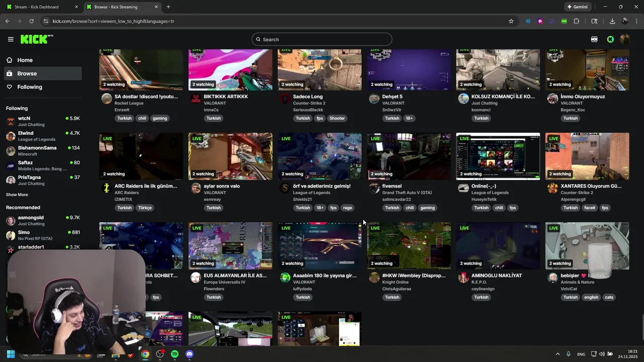Viewport: 644px width, 362px height.
Task: Reload the current page
Action: point(31,21)
